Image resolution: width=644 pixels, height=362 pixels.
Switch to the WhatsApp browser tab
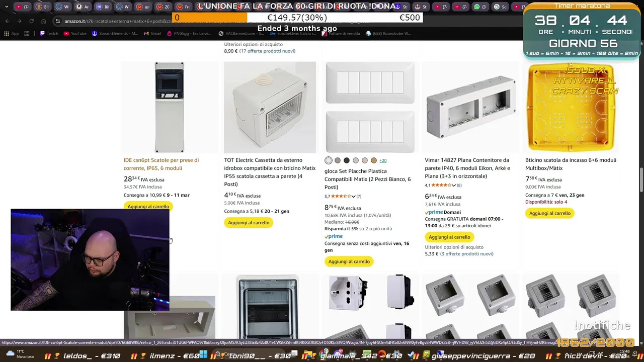[479, 7]
